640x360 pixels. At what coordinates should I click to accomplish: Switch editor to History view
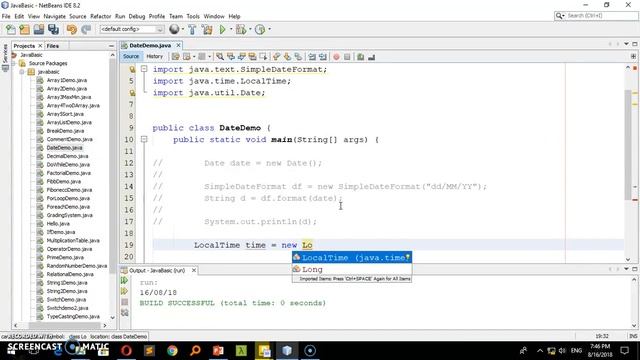click(154, 56)
